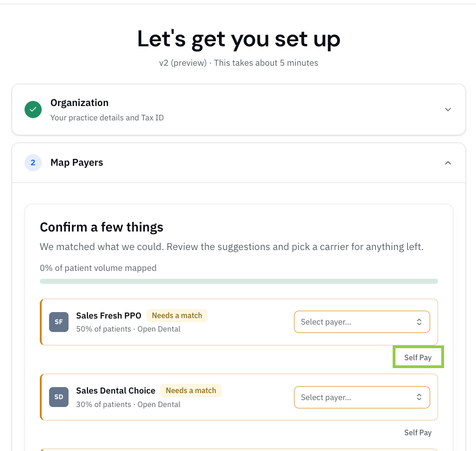476x451 pixels.
Task: Open the Organization section header
Action: tap(238, 110)
